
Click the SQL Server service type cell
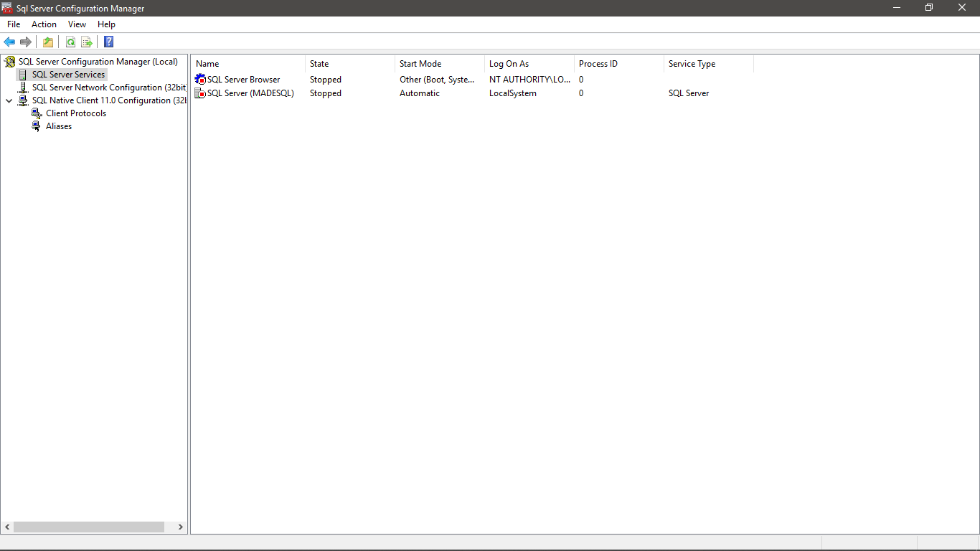coord(689,93)
